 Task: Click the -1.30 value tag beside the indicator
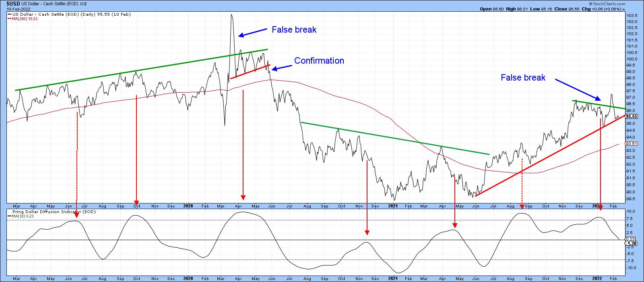pyautogui.click(x=631, y=243)
